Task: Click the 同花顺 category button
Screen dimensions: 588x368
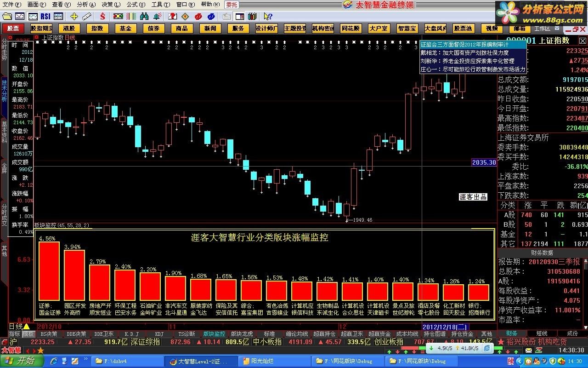Action: (x=351, y=28)
